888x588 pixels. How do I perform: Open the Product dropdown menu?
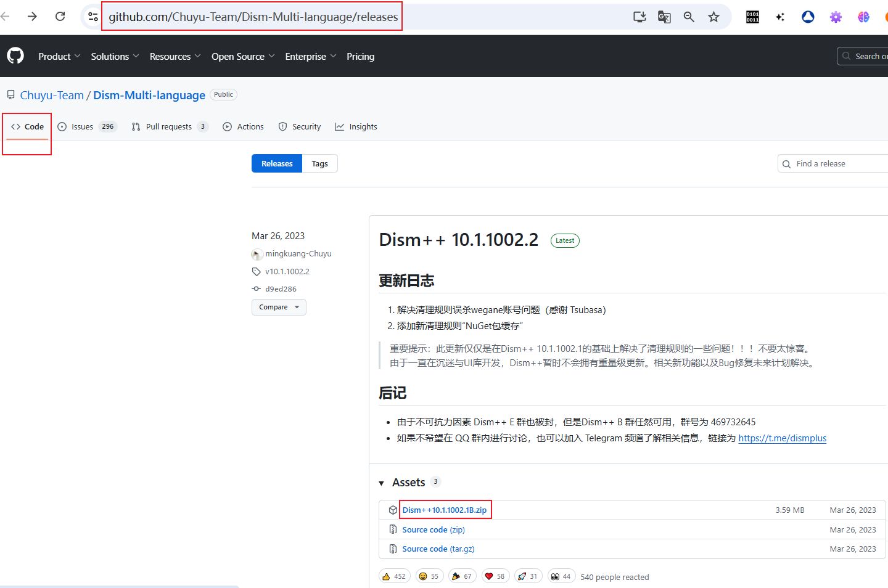click(59, 56)
